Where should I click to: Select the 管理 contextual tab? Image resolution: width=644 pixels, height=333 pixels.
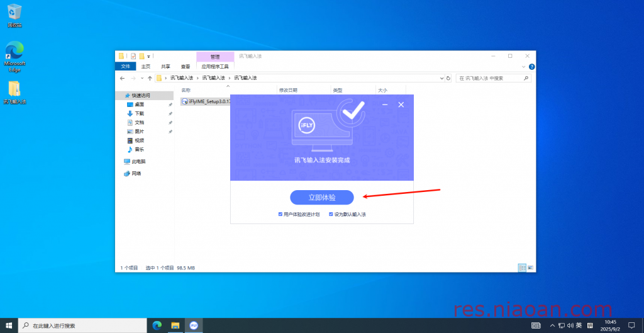pyautogui.click(x=215, y=56)
